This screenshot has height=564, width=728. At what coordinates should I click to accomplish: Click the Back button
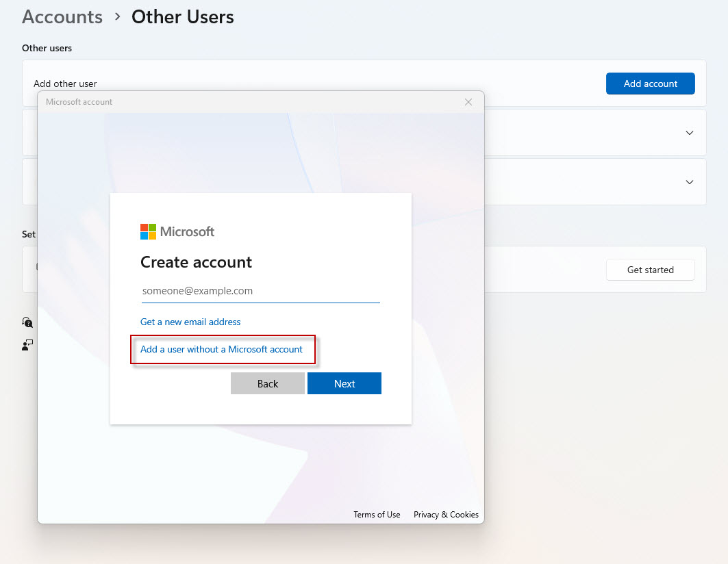coord(267,383)
